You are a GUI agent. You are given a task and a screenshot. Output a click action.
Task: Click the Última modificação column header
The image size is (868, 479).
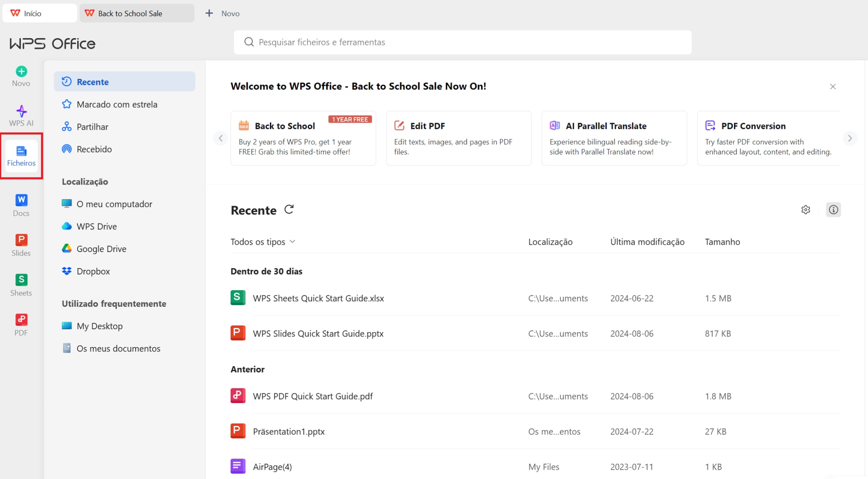point(647,242)
